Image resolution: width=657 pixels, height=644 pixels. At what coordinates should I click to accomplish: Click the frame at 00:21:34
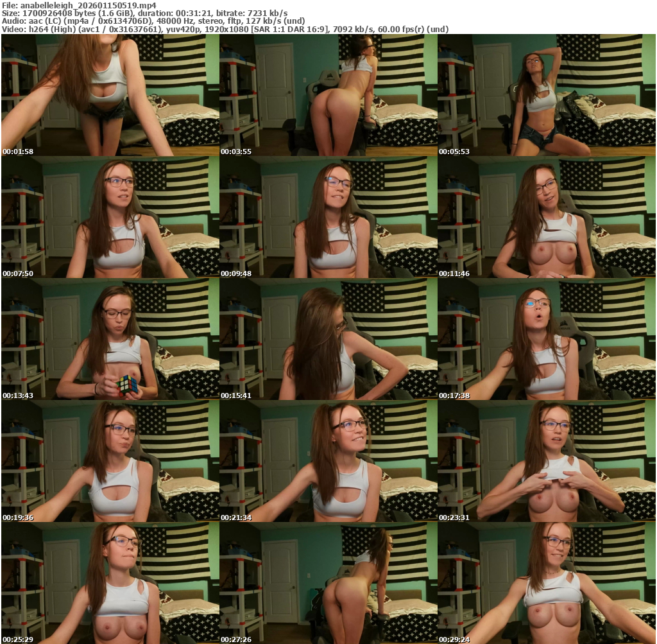(x=328, y=461)
